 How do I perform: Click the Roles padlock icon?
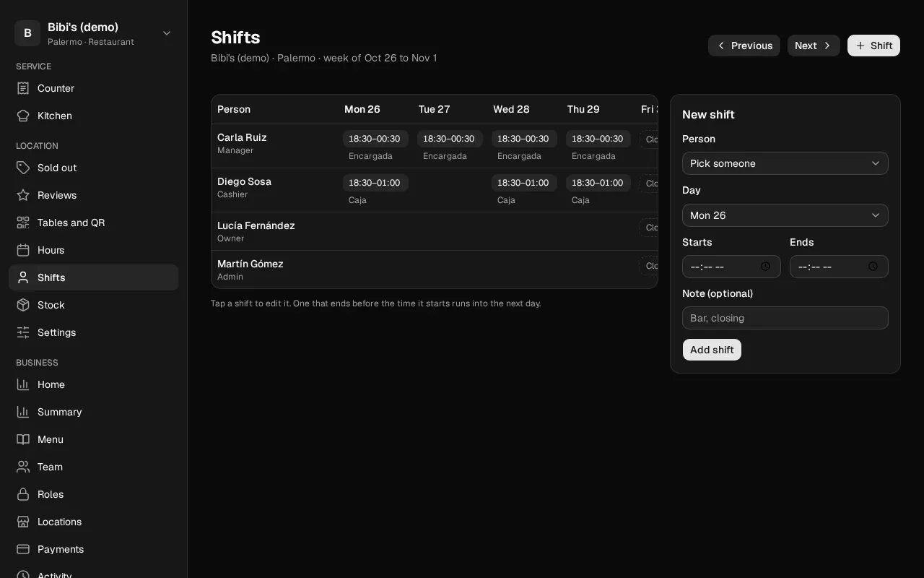(x=23, y=494)
